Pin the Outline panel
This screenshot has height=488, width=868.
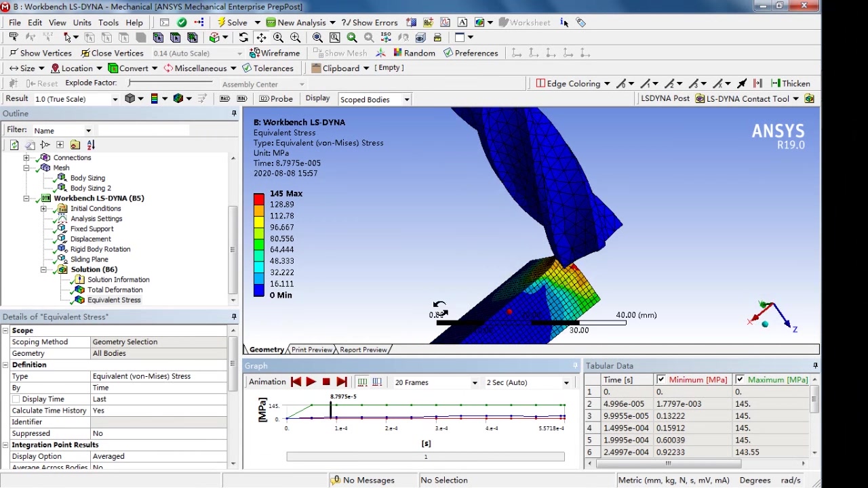(x=234, y=113)
